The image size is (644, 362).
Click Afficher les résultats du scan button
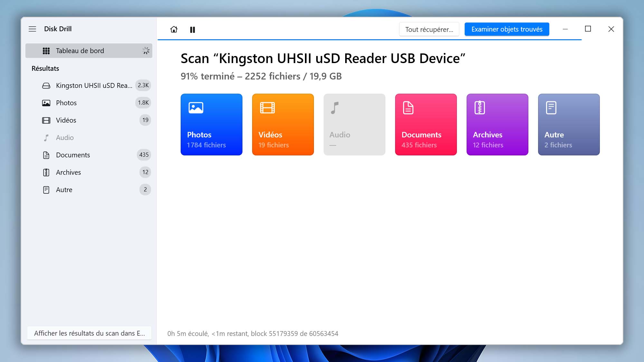pyautogui.click(x=89, y=333)
